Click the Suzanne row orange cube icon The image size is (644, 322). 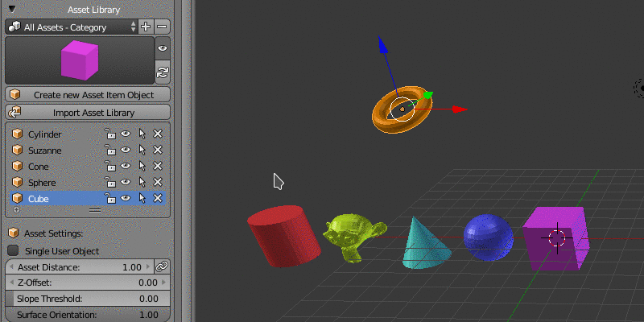17,150
